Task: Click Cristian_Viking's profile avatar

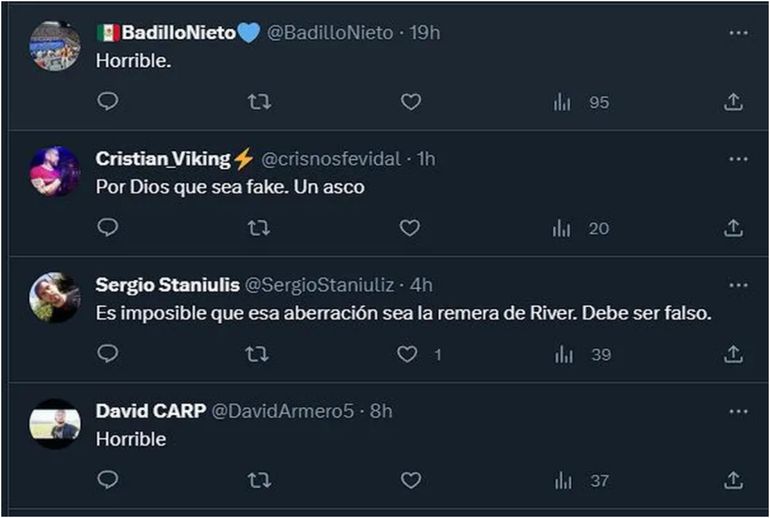Action: point(55,171)
